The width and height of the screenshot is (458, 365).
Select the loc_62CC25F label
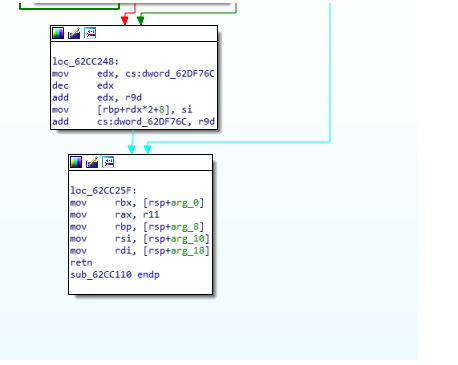pos(103,191)
